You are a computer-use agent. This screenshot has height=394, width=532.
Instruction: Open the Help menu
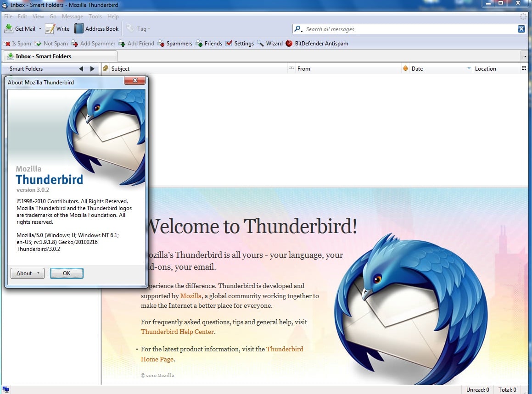(x=113, y=16)
